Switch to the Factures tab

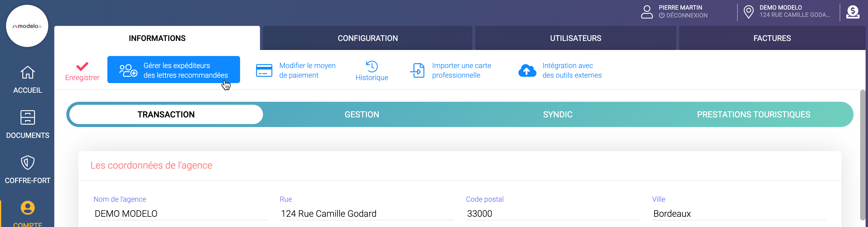pyautogui.click(x=772, y=38)
